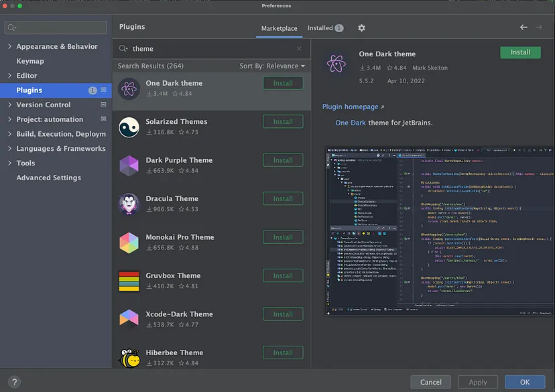Expand Project: automation settings
The height and width of the screenshot is (392, 555).
[x=9, y=119]
